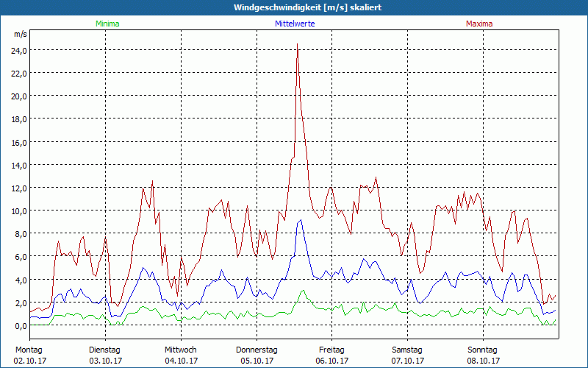Click the date 07.10.17
Viewport: 588px width, 368px height.
coord(408,361)
